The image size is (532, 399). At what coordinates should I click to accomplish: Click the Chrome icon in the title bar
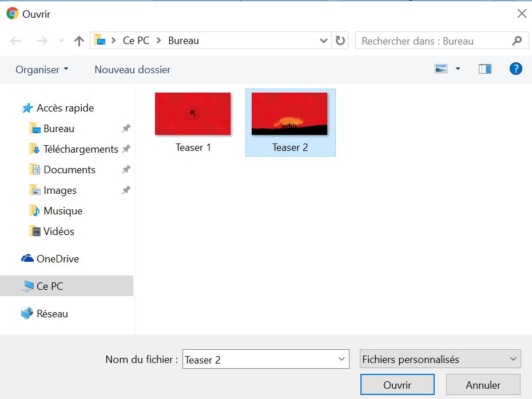tap(13, 14)
